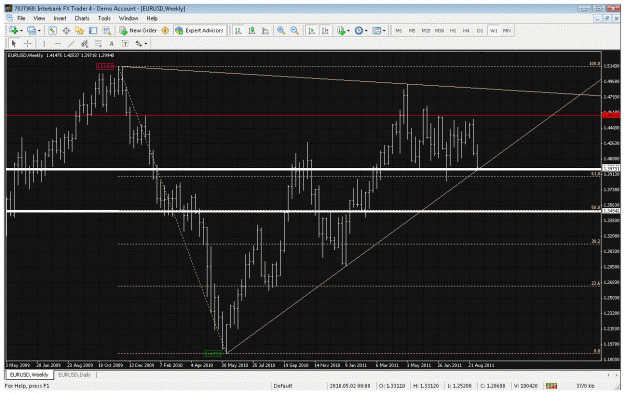Select the W1 weekly timeframe button
The width and height of the screenshot is (625, 394).
(493, 31)
